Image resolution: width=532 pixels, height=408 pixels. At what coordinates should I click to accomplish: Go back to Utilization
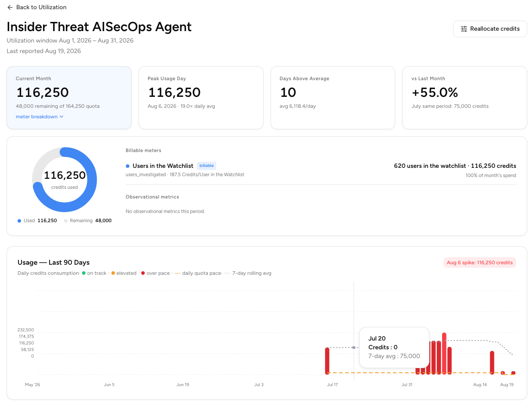coord(37,7)
